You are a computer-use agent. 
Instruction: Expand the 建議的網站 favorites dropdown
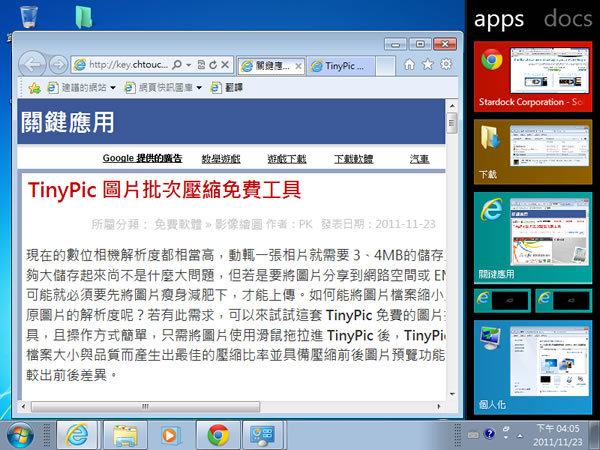(x=113, y=88)
